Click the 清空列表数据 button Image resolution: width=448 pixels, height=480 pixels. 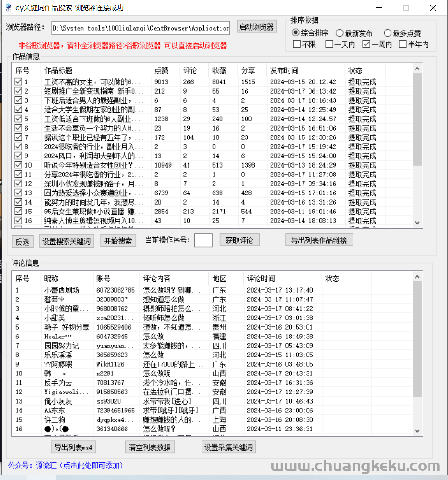point(150,447)
